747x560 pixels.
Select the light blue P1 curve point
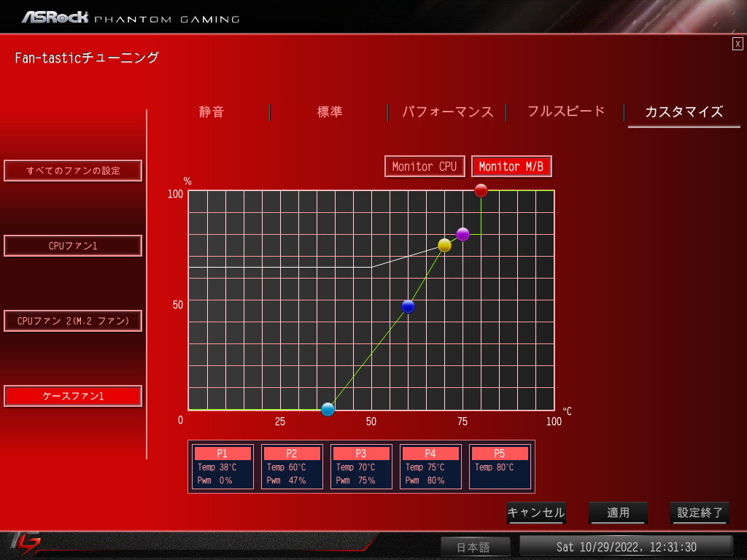(x=328, y=409)
